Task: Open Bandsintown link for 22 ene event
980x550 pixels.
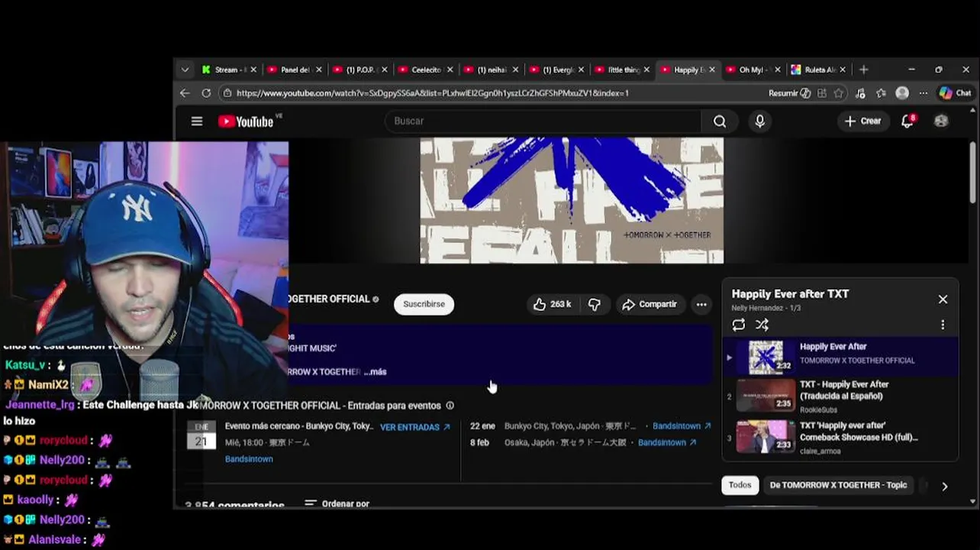Action: (682, 426)
